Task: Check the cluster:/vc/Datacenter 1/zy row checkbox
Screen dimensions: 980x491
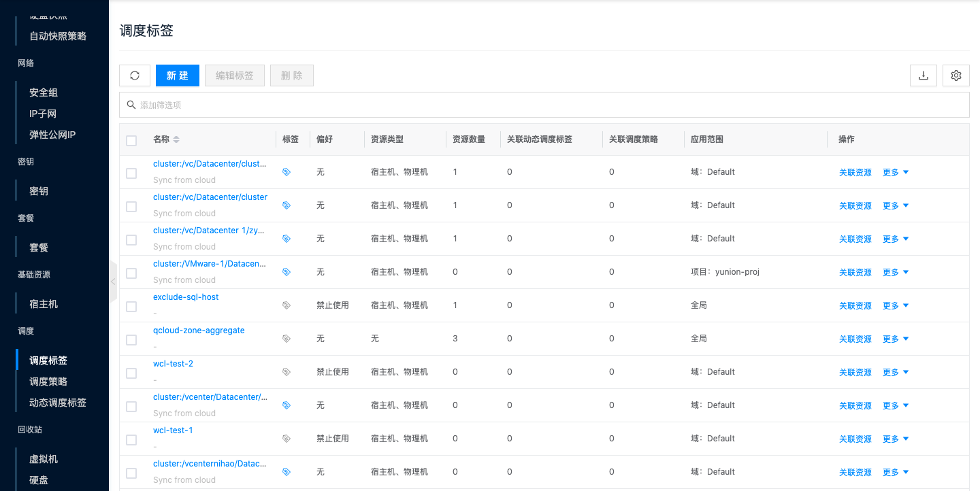Action: pyautogui.click(x=131, y=240)
